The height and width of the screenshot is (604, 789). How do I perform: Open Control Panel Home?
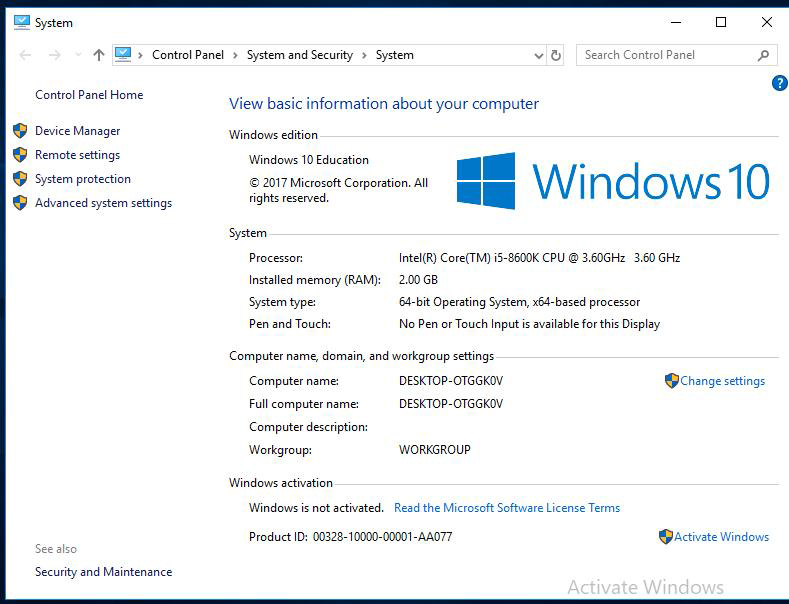[89, 95]
